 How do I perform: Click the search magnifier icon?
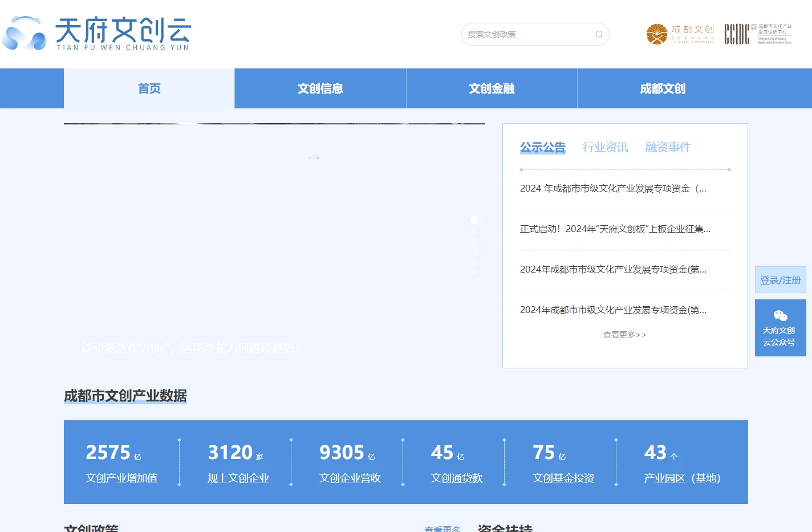599,34
